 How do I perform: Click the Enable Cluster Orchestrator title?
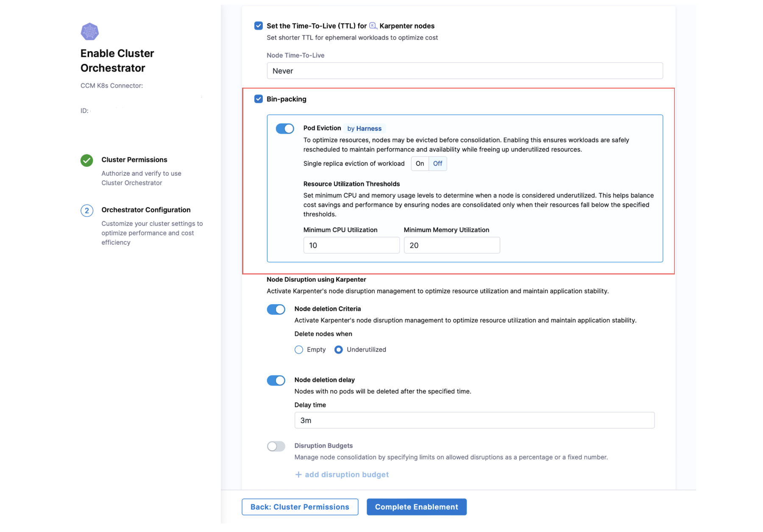click(117, 61)
